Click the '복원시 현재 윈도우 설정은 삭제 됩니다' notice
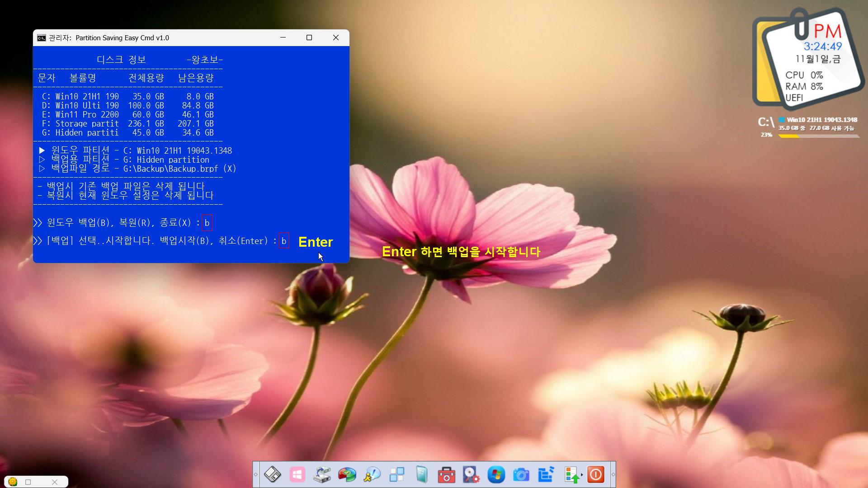Screen dimensions: 868x488 (126, 195)
